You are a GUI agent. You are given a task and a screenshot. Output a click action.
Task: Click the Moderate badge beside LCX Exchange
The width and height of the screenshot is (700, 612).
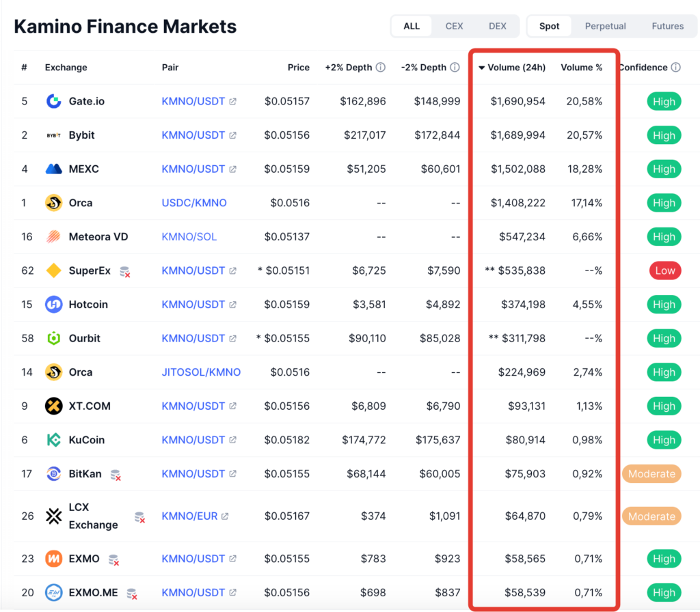coord(651,516)
